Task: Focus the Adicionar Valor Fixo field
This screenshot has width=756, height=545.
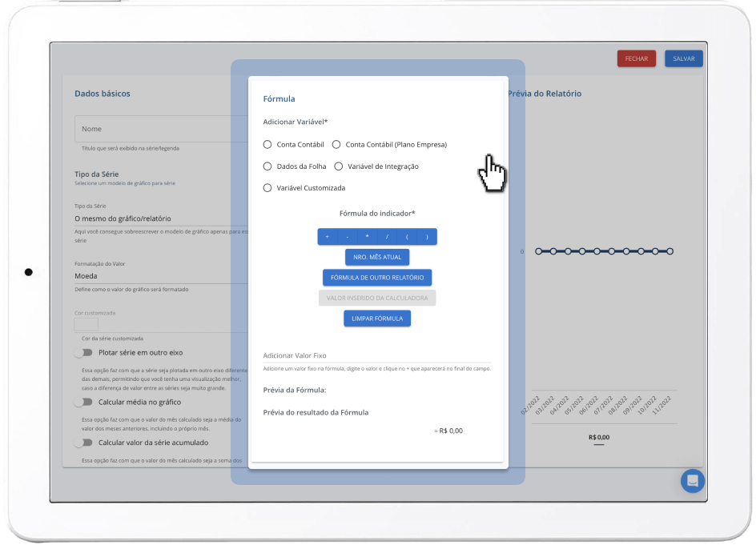Action: 377,355
